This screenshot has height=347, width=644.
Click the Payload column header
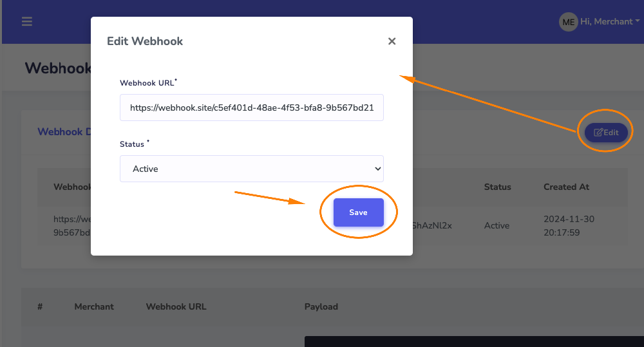pos(321,306)
